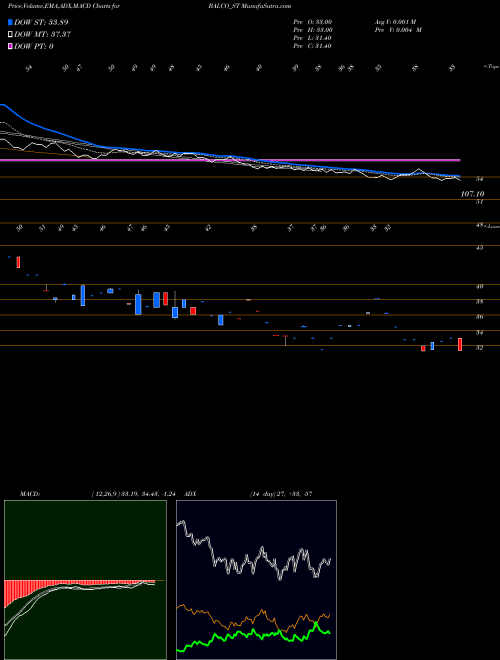Viewport: 500px width, 660px height.
Task: Click the 40 price axis label
Action: 479,287
